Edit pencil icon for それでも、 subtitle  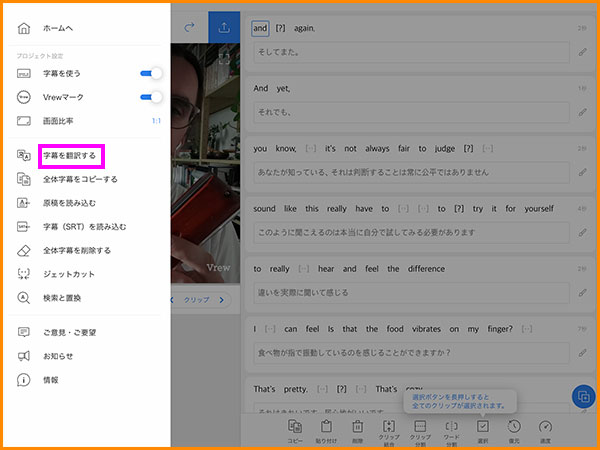(582, 112)
